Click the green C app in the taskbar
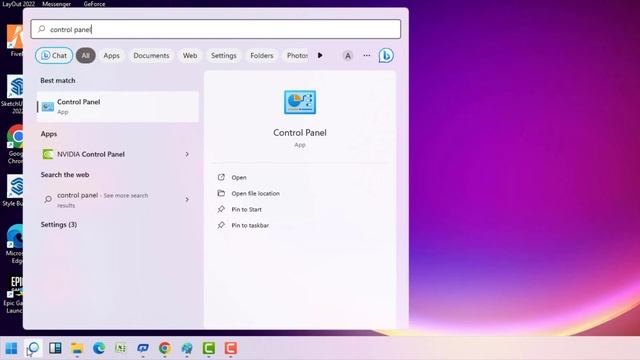 point(209,348)
